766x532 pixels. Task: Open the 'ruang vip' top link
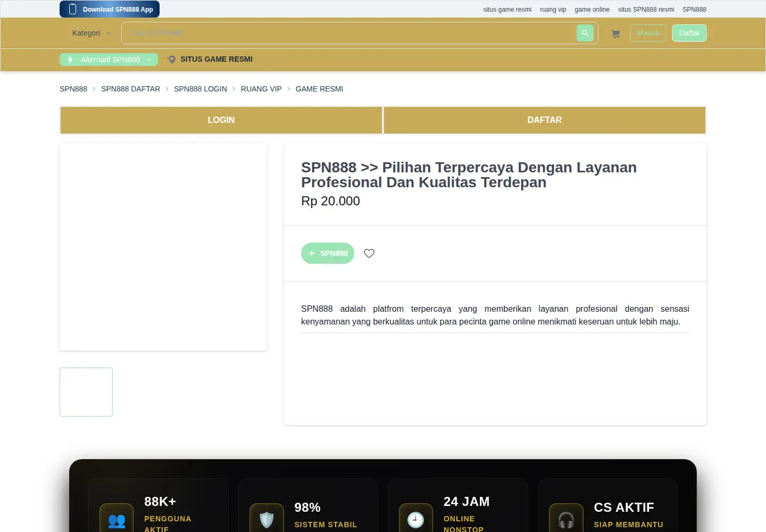[x=553, y=10]
